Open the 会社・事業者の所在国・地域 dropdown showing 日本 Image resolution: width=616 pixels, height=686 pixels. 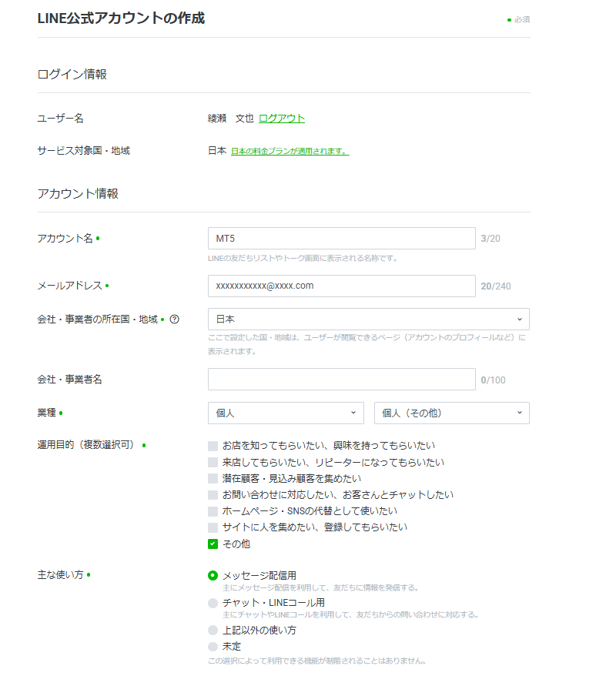pos(368,320)
